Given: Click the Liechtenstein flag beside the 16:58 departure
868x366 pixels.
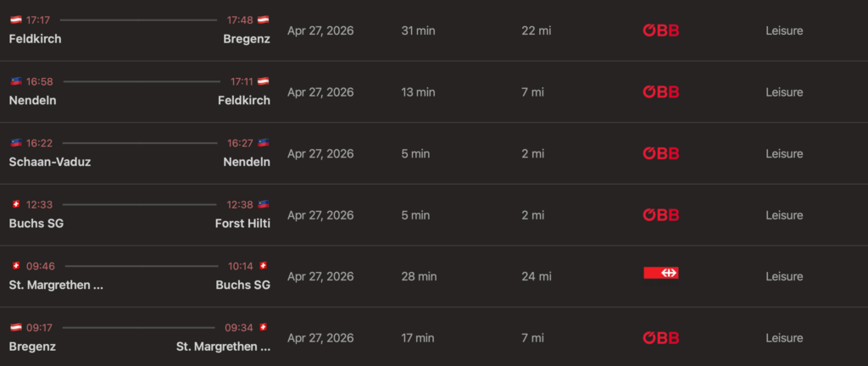Looking at the screenshot, I should 15,81.
